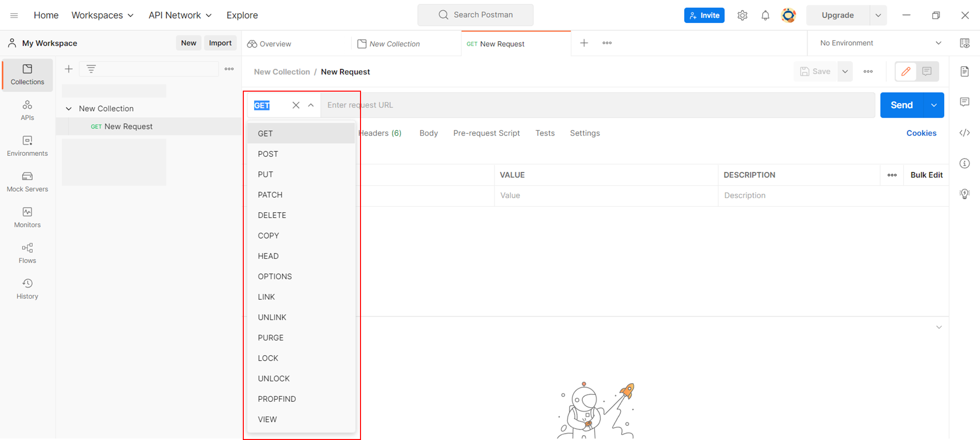Click the Import button
980x440 pixels.
coord(220,43)
